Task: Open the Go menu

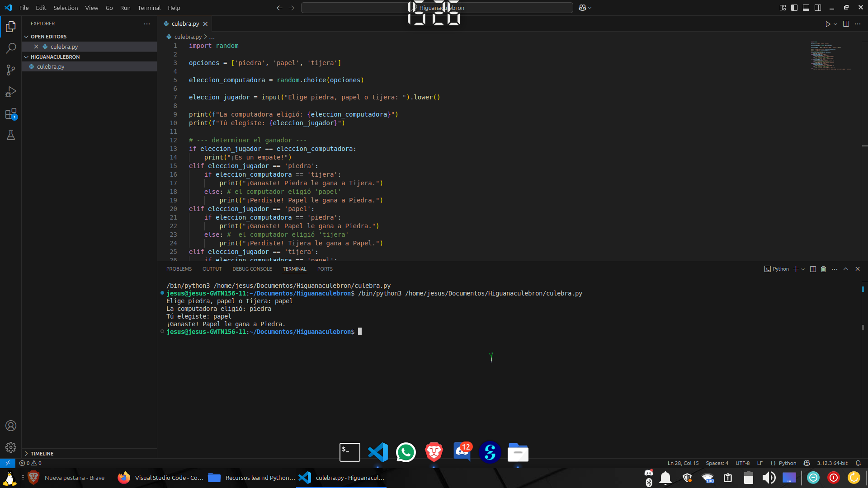Action: (109, 8)
